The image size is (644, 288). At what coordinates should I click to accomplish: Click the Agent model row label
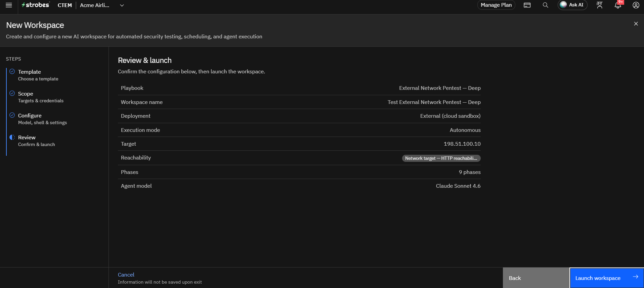pos(136,186)
